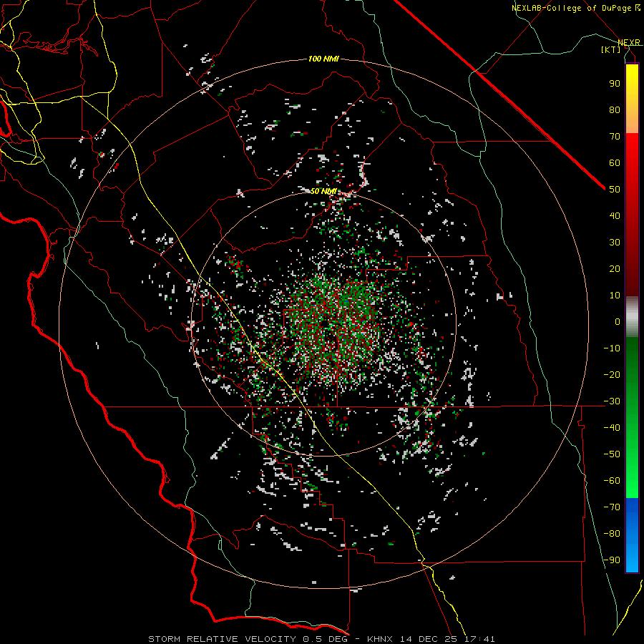This screenshot has width=644, height=644.
Task: Click the 0 value on velocity scale
Action: [618, 321]
